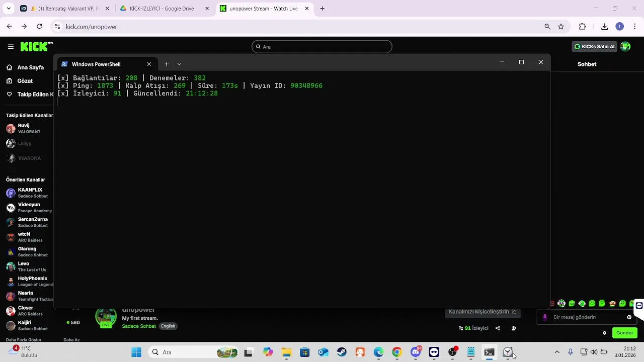Open Kaijiri channel
This screenshot has width=644, height=362.
point(29,325)
